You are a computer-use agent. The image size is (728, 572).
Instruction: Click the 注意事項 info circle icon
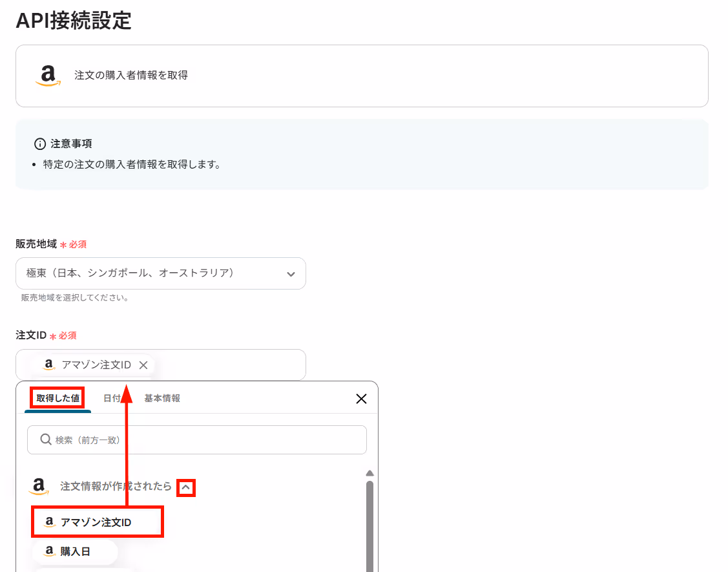40,144
